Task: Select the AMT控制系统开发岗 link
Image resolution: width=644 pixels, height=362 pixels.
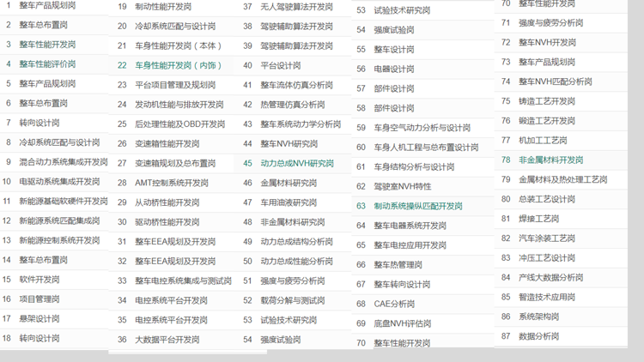Action: click(172, 183)
